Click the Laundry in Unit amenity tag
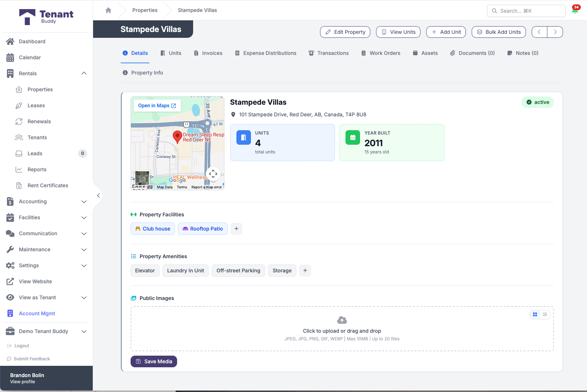 point(185,271)
